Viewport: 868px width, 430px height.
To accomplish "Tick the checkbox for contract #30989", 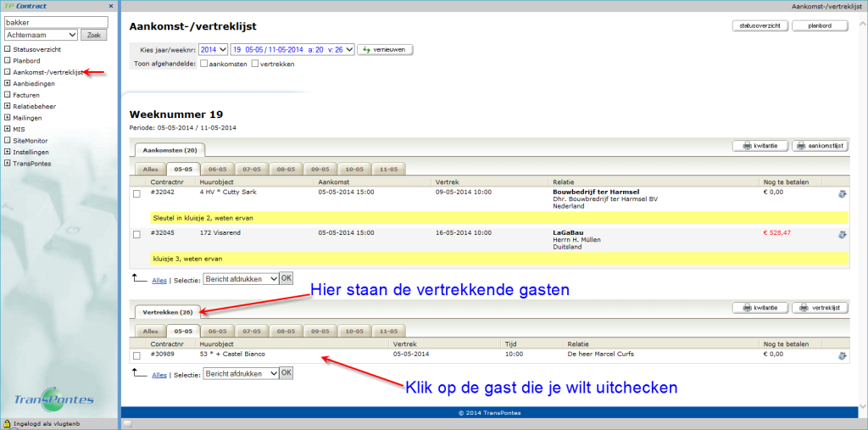I will (137, 355).
